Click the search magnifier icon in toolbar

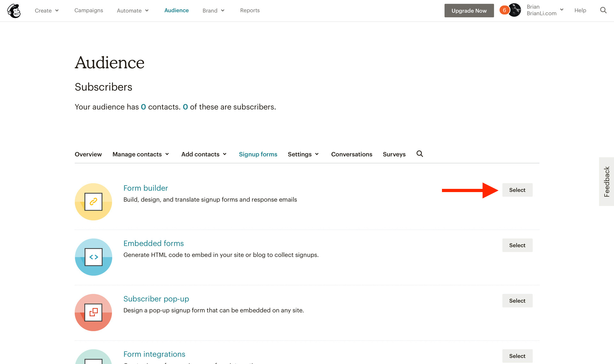[603, 11]
